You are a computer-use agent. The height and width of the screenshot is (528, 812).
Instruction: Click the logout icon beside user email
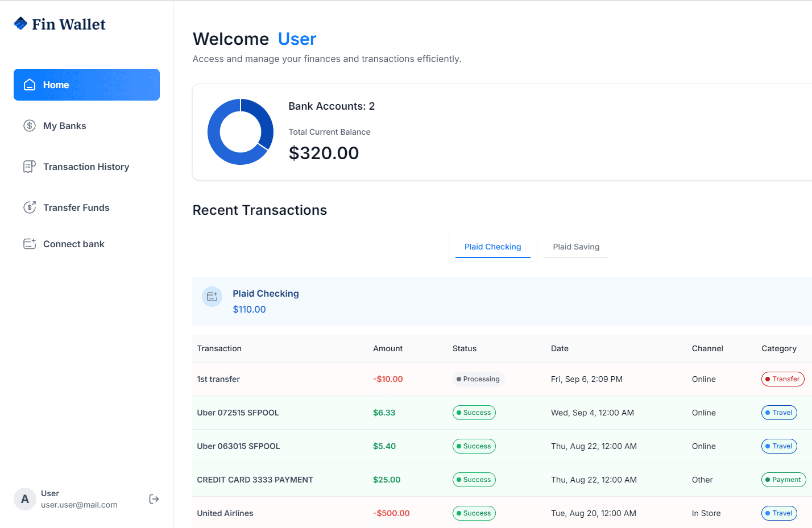coord(154,499)
